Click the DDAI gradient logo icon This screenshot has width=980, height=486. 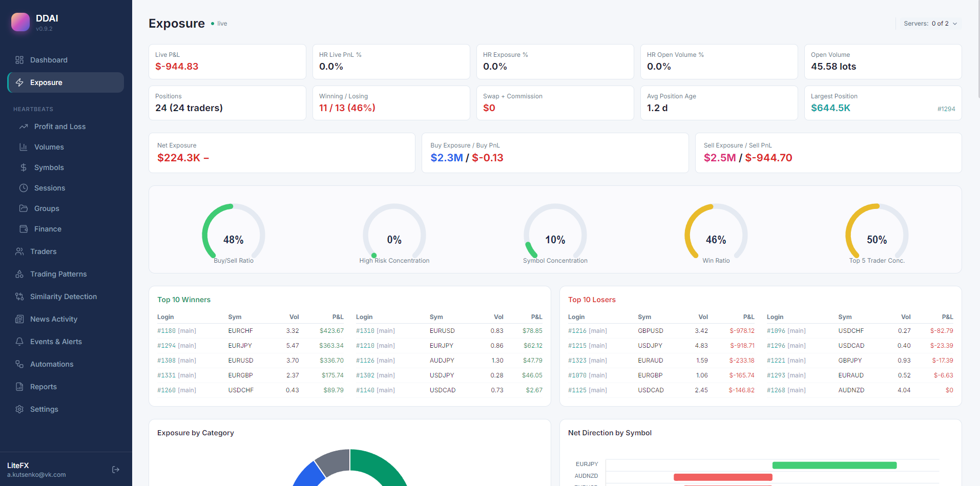(x=20, y=22)
